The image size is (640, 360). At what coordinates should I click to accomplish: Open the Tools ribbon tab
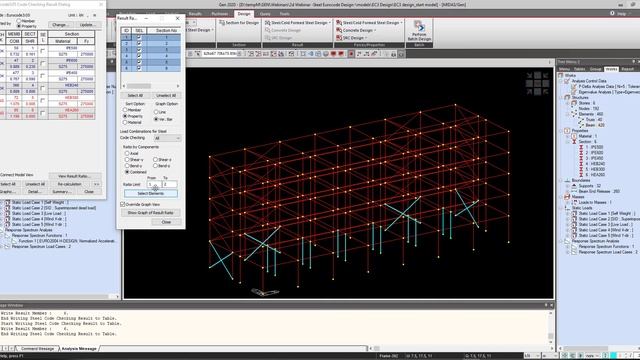click(x=284, y=14)
